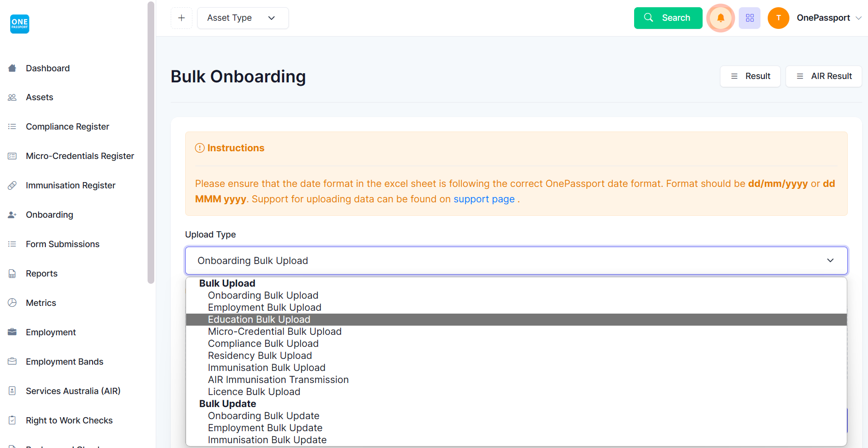Choose Immunisation Bulk Update option

(x=267, y=439)
